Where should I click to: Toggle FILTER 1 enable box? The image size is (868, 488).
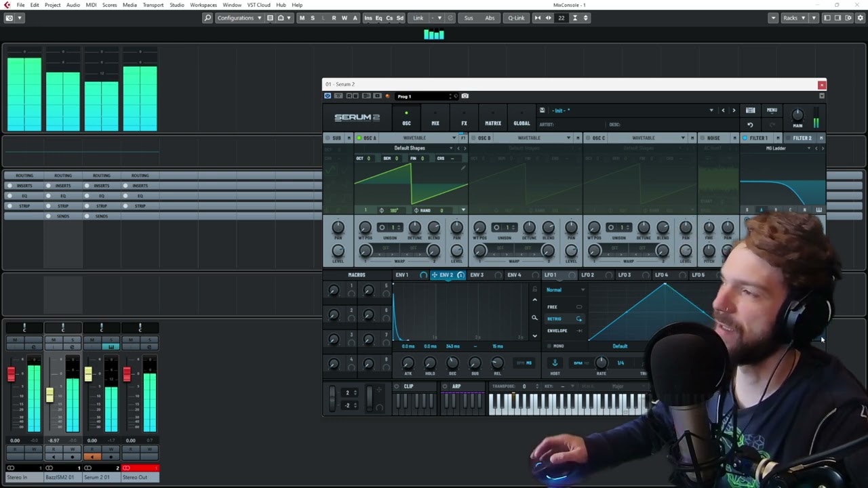[745, 138]
